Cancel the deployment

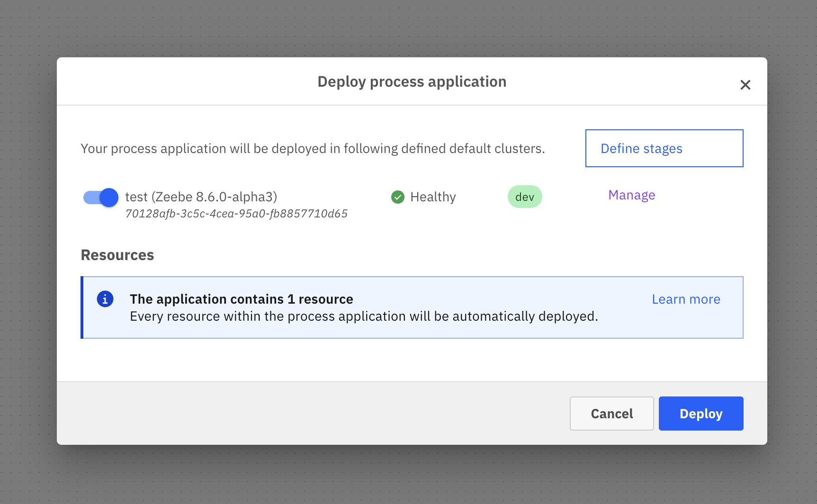(x=611, y=414)
